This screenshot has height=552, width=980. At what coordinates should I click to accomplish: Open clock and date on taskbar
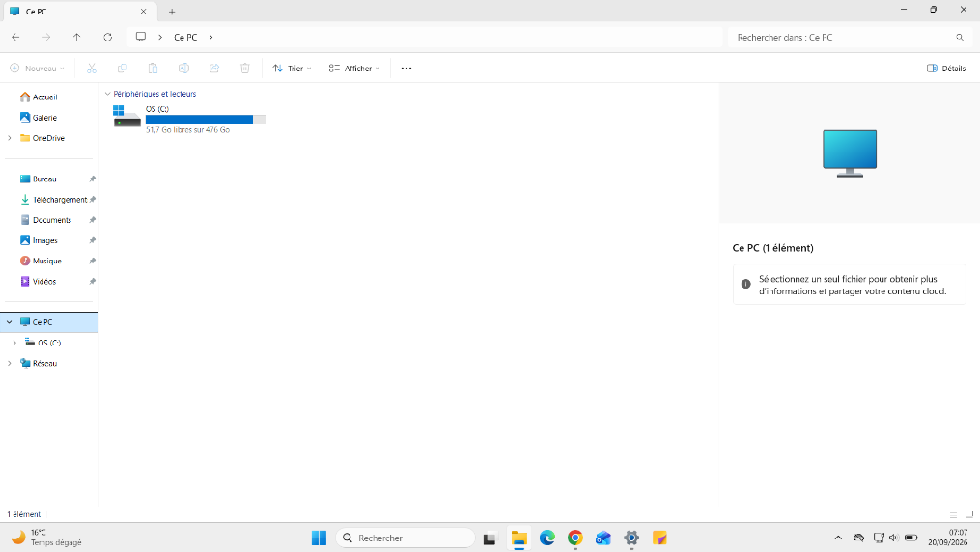pyautogui.click(x=947, y=538)
